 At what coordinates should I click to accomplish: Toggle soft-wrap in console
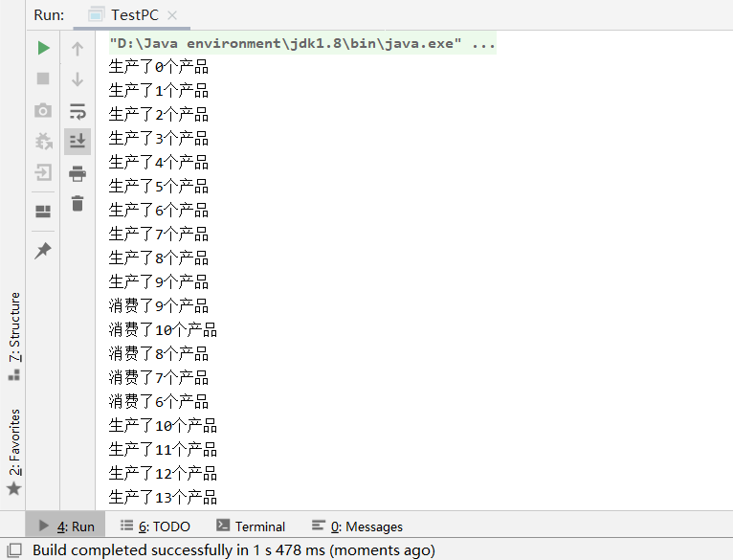78,111
